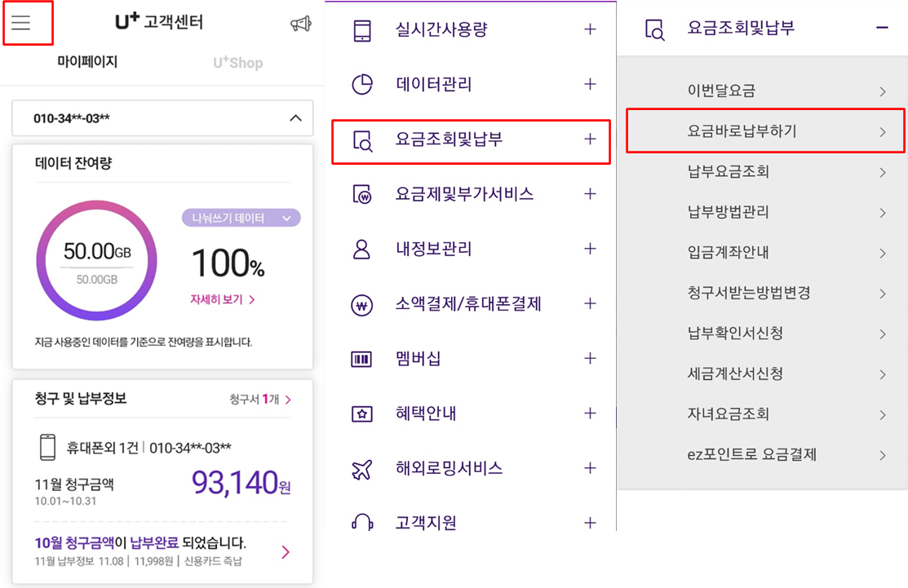Expand 해외로밍서비스 with its plus sign
The image size is (908, 588).
click(590, 467)
